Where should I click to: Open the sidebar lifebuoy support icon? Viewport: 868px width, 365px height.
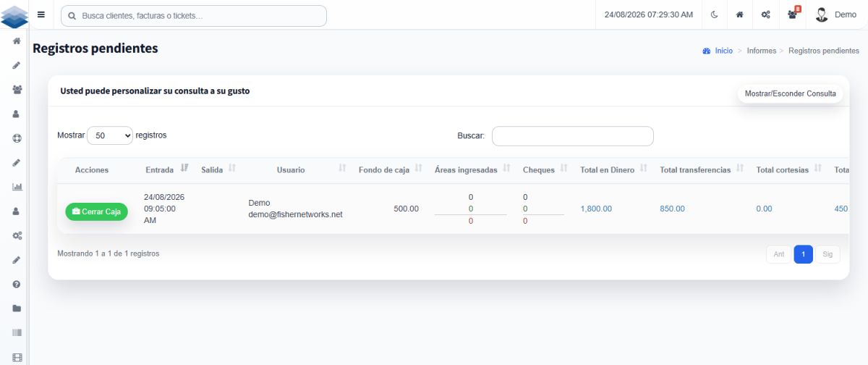pos(17,138)
